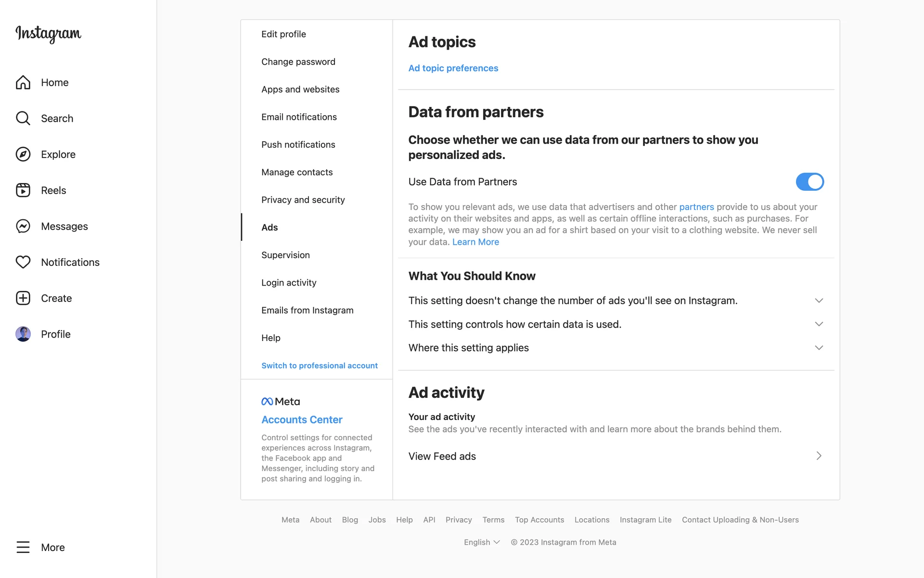Viewport: 924px width, 578px height.
Task: Open Reels icon in sidebar
Action: (x=23, y=190)
